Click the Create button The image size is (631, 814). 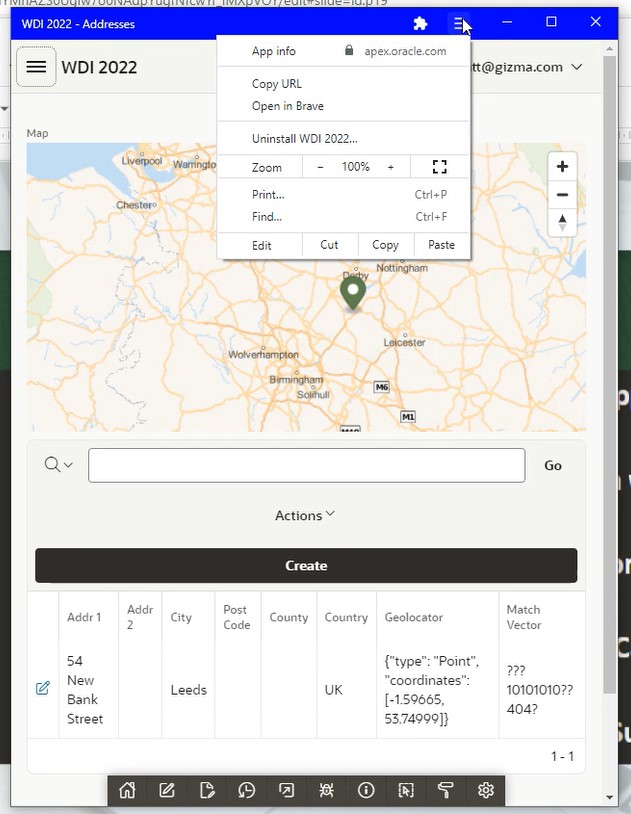point(306,565)
